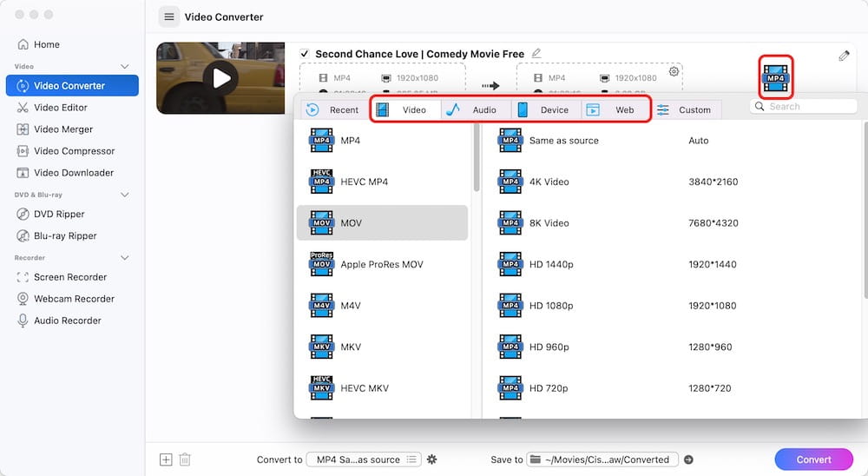The height and width of the screenshot is (476, 868).
Task: Choose the HD 1080p preset
Action: pyautogui.click(x=673, y=306)
